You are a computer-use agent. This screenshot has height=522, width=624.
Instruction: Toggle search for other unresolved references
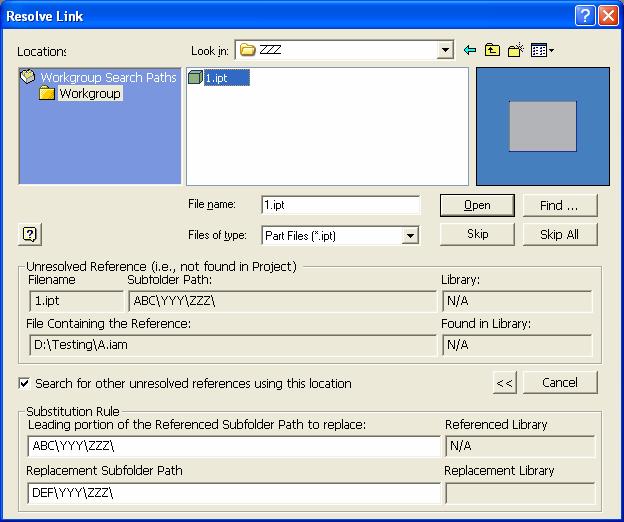click(25, 383)
